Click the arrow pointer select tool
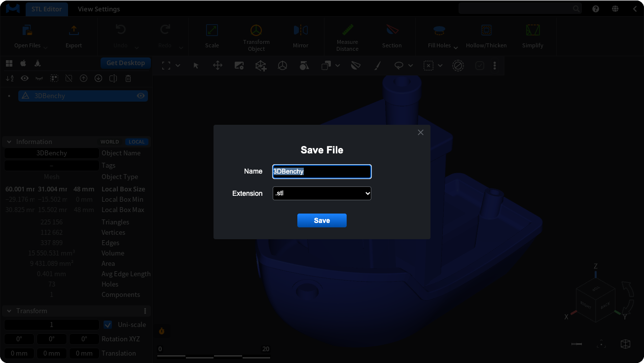Viewport: 644px width, 363px height. tap(196, 66)
